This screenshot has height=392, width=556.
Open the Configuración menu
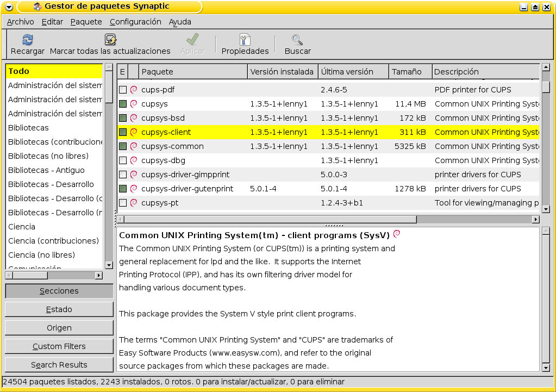coord(135,22)
